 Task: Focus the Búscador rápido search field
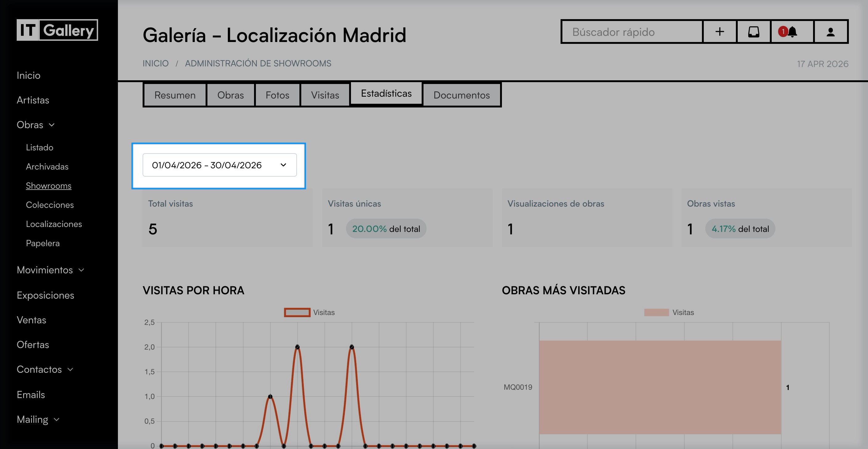(x=632, y=32)
